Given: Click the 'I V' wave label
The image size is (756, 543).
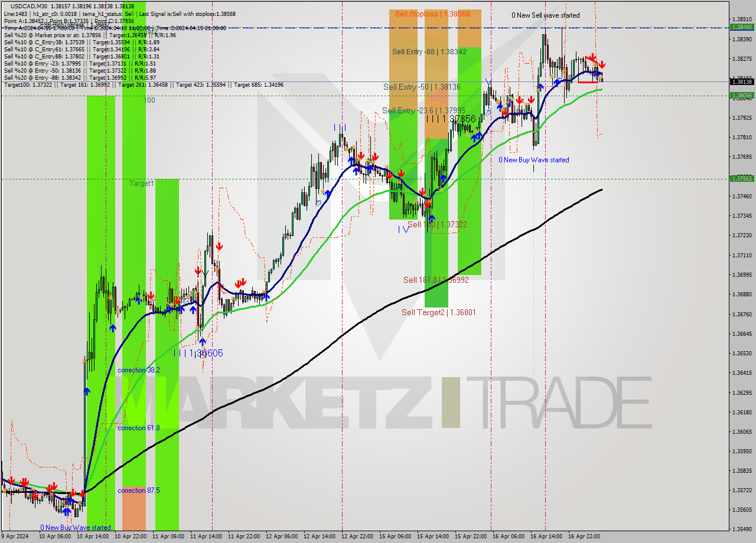Looking at the screenshot, I should pos(403,230).
